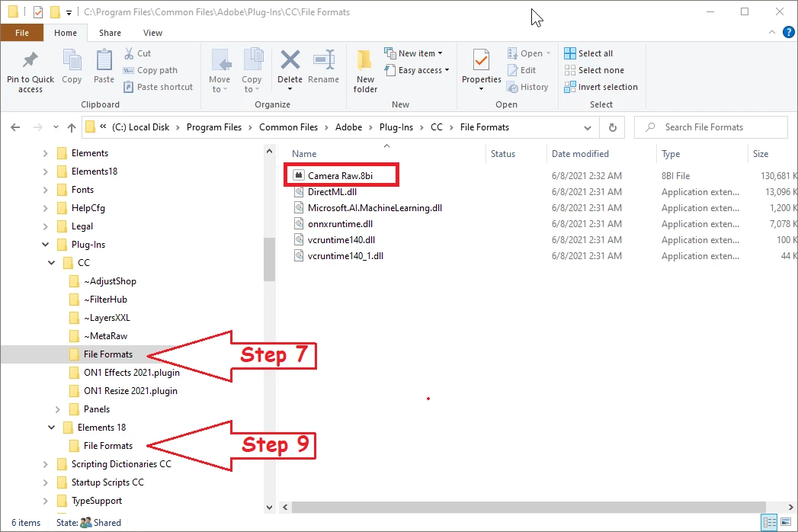This screenshot has height=532, width=798.
Task: Open the Help question mark icon
Action: [x=788, y=33]
